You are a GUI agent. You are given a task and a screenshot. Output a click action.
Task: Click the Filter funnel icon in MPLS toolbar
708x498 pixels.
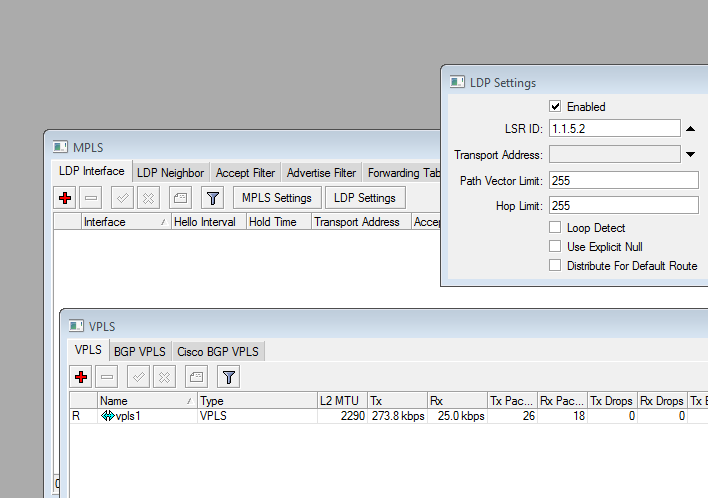(x=213, y=198)
